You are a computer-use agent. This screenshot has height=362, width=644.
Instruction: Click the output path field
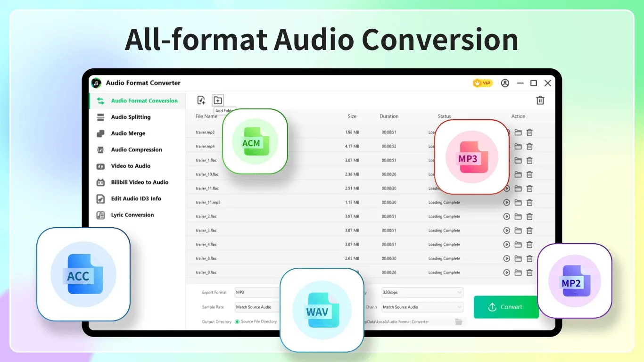coord(408,322)
